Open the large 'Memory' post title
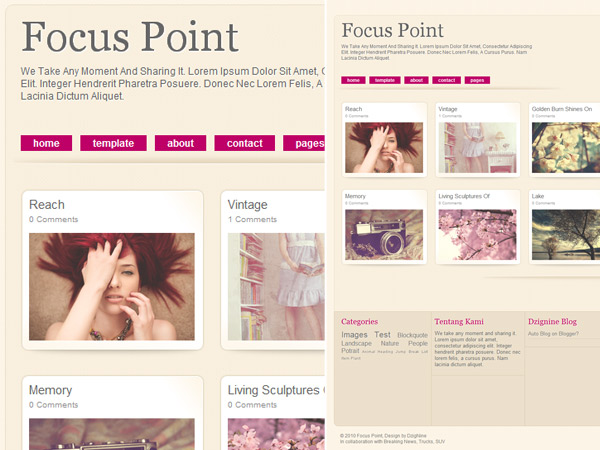 [51, 390]
